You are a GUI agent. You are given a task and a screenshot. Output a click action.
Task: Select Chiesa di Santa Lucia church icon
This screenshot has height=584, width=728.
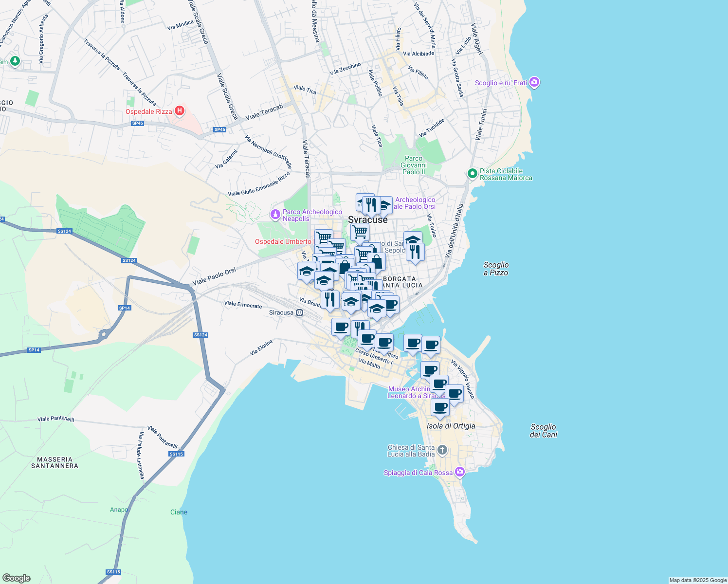coord(442,450)
